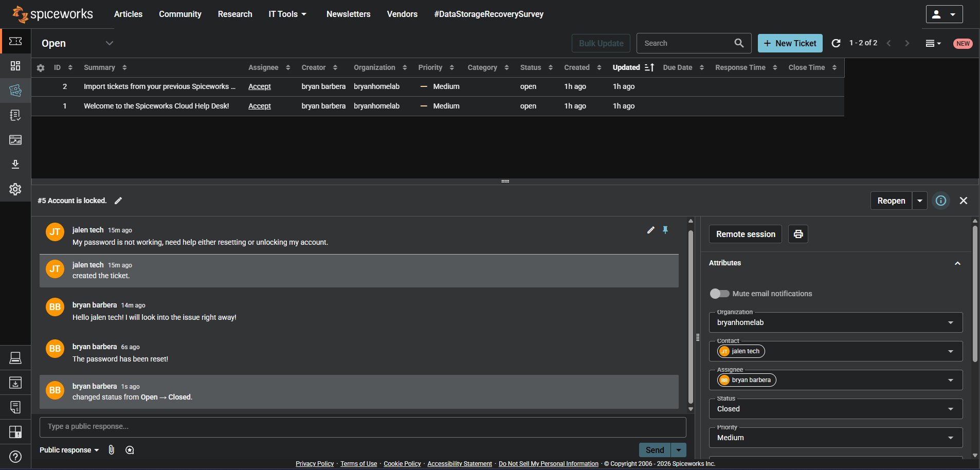This screenshot has width=980, height=470.
Task: Open the user account dropdown
Action: pyautogui.click(x=944, y=14)
